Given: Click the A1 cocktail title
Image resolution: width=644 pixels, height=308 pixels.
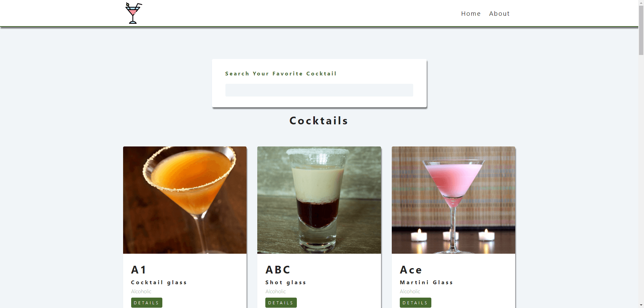Looking at the screenshot, I should [x=139, y=270].
